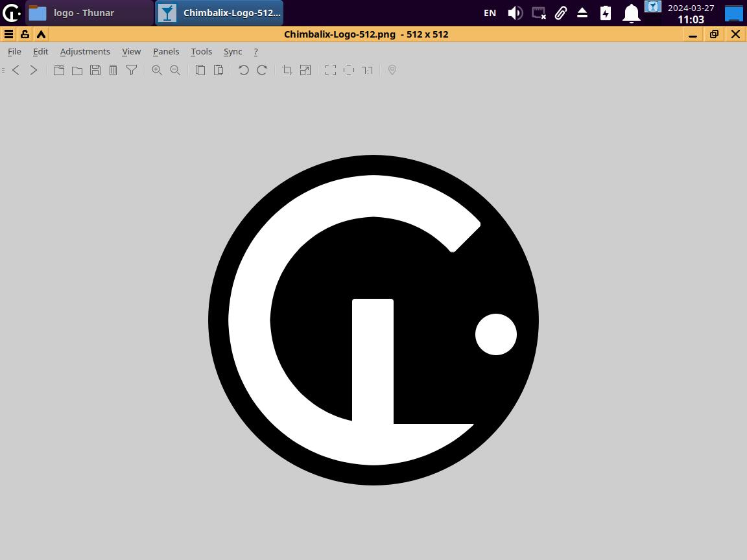Click the window title Chimbalix-Logo-512.png text

(340, 34)
